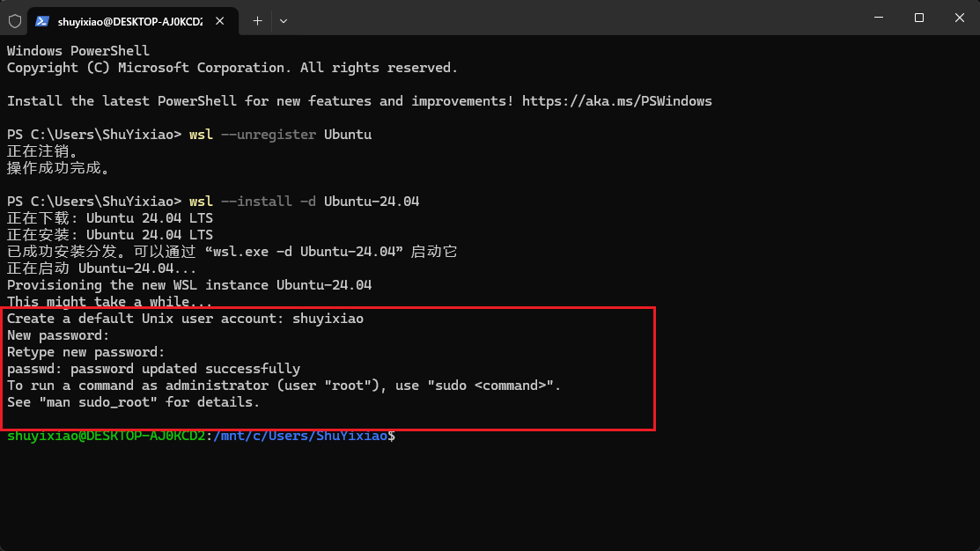Click the '正在安装: Ubuntu 24.04 LTS' line
Screen dimensions: 980x551
110,235
